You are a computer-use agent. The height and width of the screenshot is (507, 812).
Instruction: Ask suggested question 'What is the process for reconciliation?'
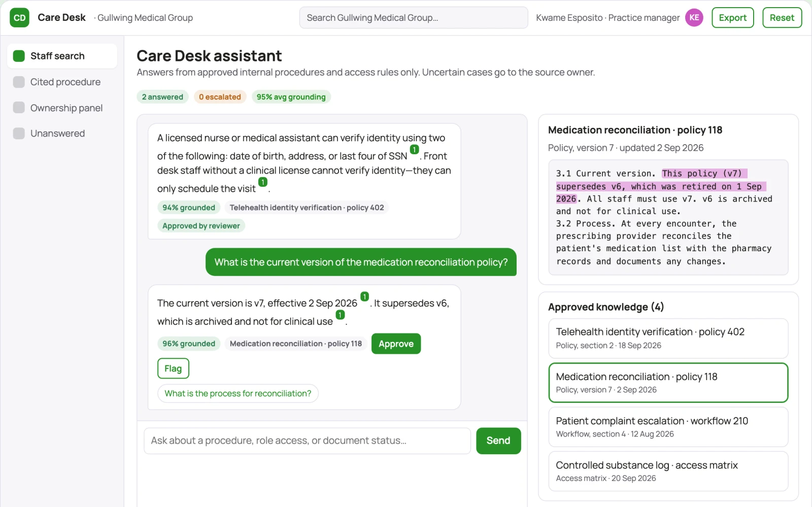(x=238, y=393)
